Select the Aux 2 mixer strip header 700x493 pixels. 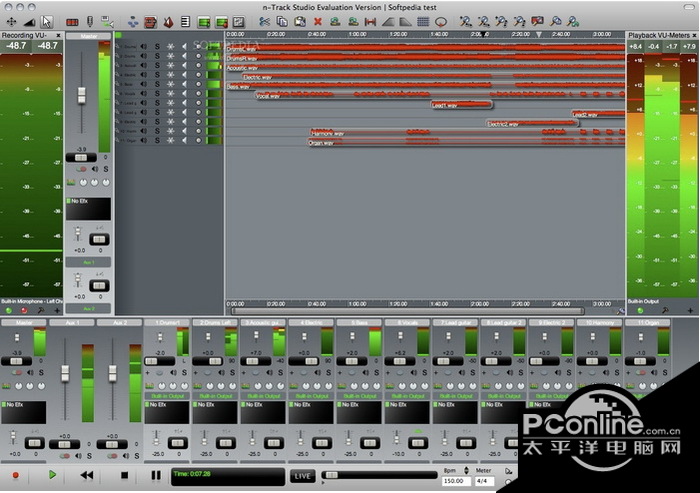tap(119, 322)
